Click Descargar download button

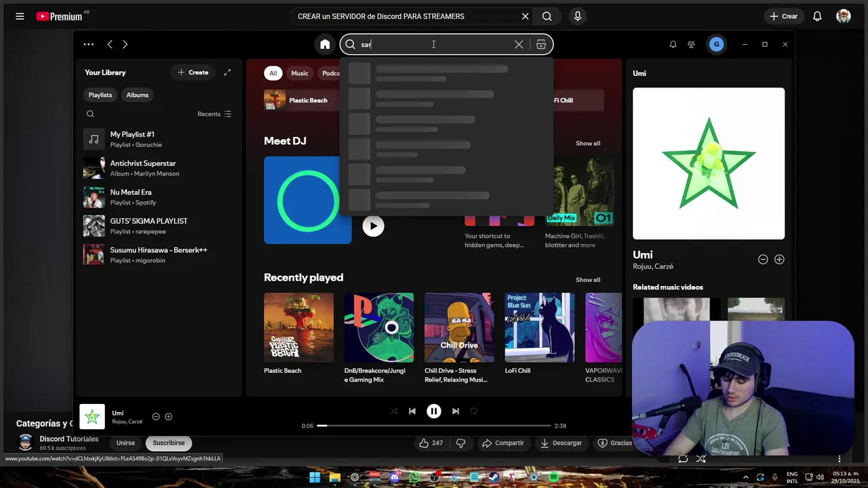[x=561, y=443]
